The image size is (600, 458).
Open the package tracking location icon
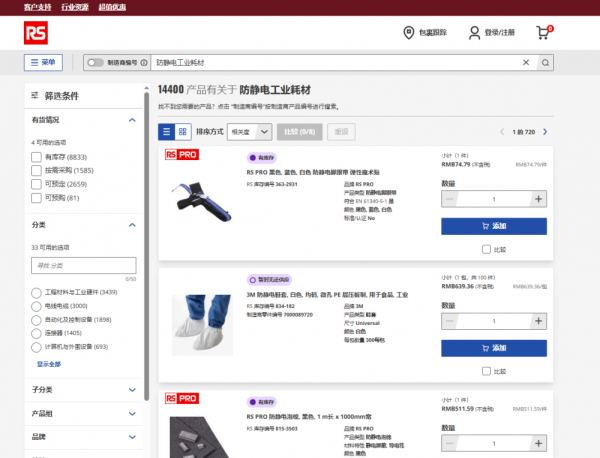409,33
